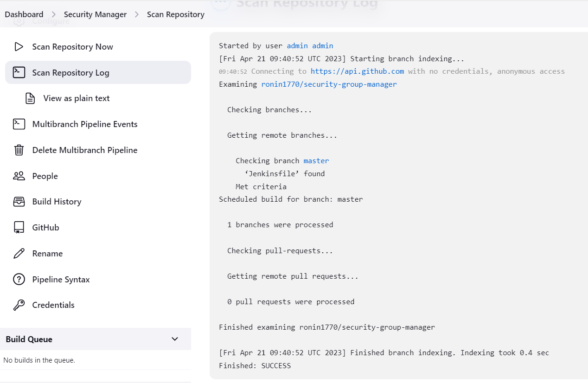The image size is (588, 383).
Task: Click the Rename pencil icon
Action: point(19,254)
